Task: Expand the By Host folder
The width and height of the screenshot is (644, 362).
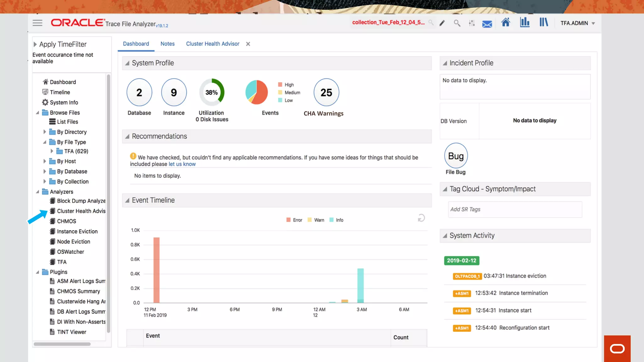Action: 45,161
